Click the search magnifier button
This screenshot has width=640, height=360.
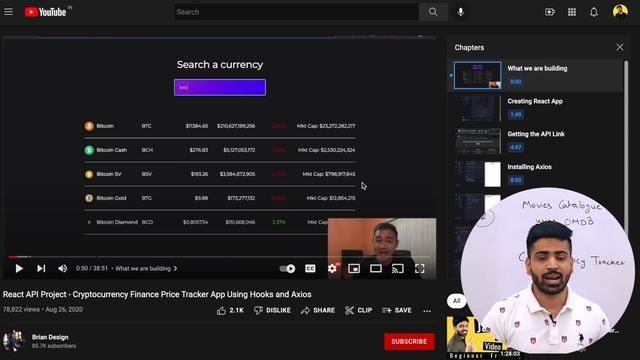(x=433, y=12)
